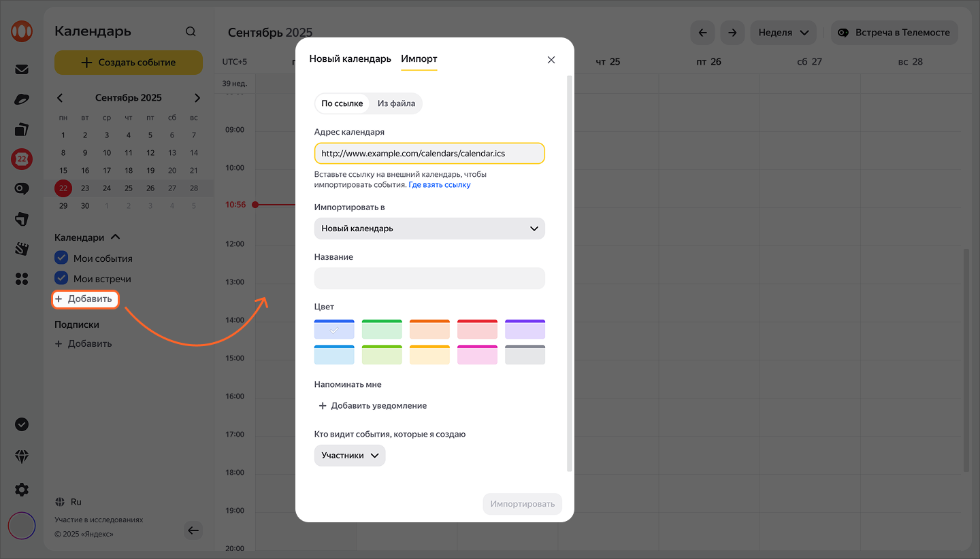Follow the Где взять ссылку link
Image resolution: width=980 pixels, height=559 pixels.
tap(439, 185)
